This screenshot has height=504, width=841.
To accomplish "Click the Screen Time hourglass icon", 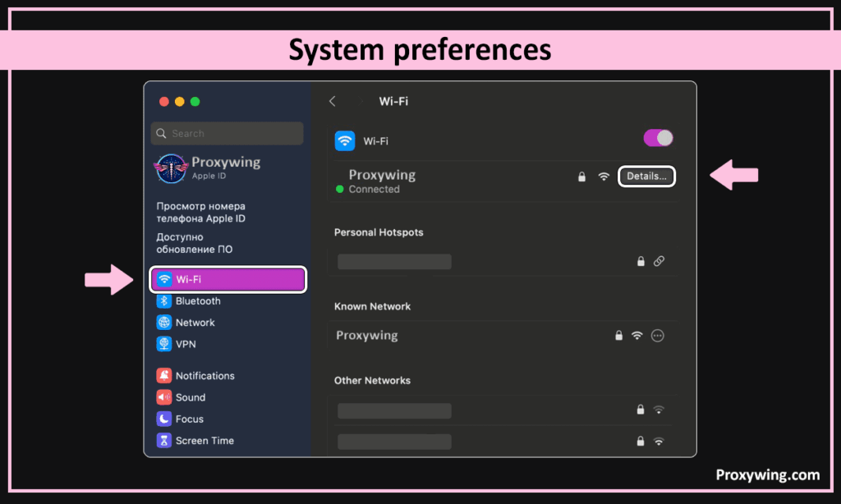I will pos(163,441).
